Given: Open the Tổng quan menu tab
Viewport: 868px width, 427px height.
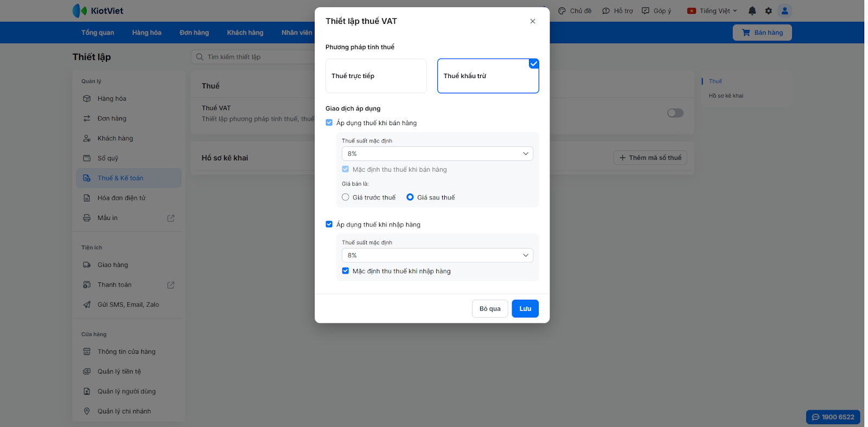Looking at the screenshot, I should click(x=98, y=33).
